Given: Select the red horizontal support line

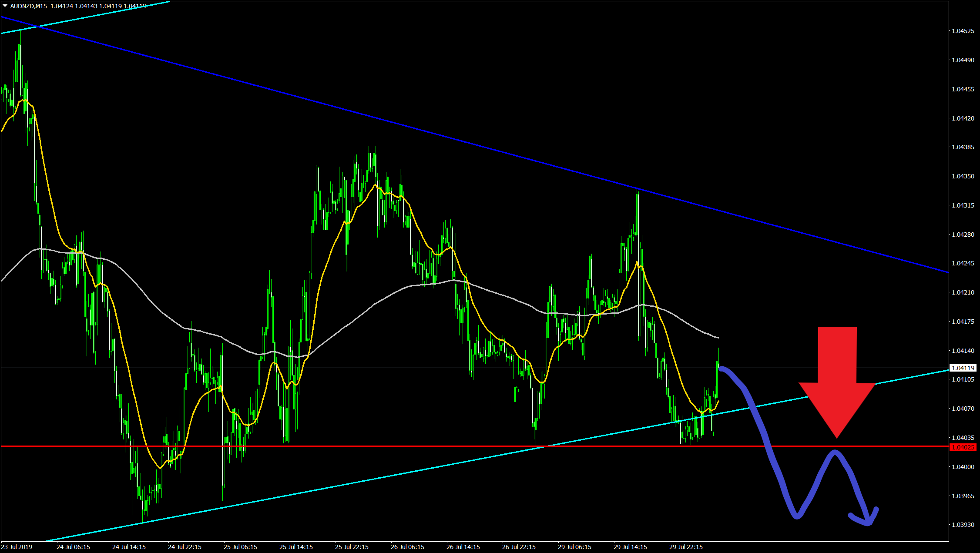Looking at the screenshot, I should click(392, 446).
